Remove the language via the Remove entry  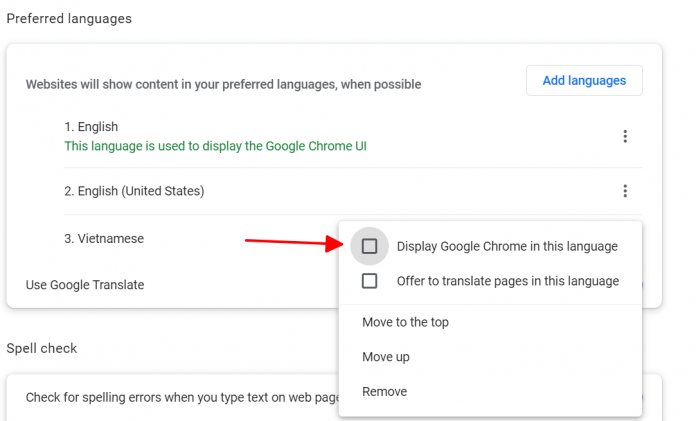[x=384, y=391]
